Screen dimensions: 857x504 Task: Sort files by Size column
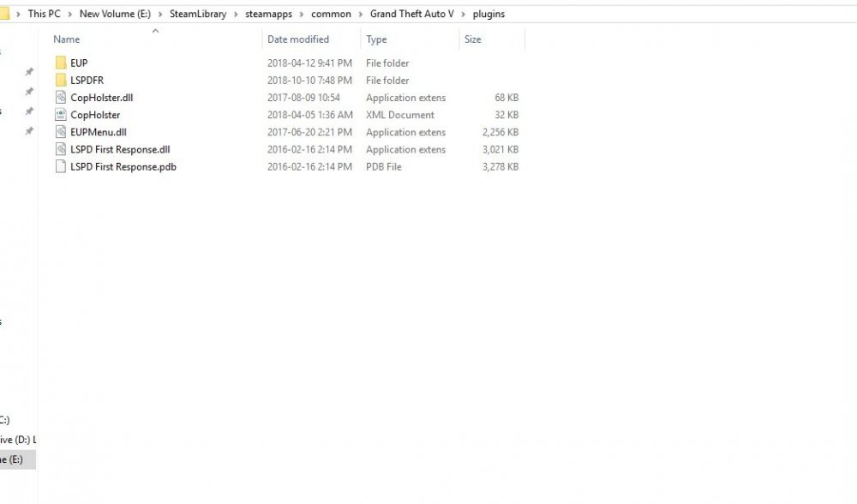coord(473,39)
